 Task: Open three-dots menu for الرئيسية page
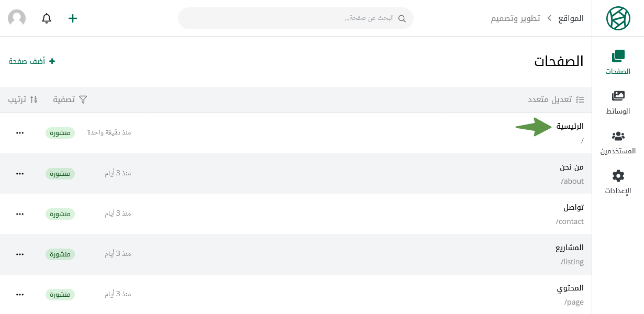(x=20, y=133)
